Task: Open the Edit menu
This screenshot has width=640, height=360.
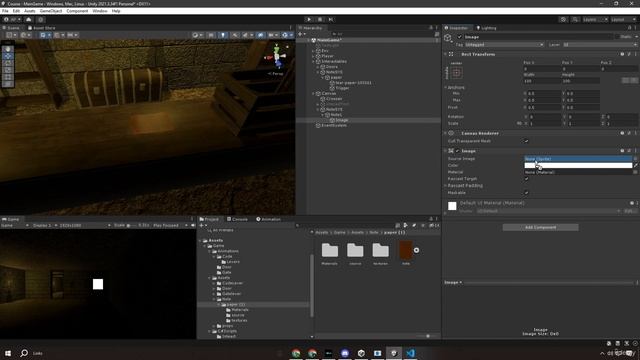Action: tap(16, 11)
